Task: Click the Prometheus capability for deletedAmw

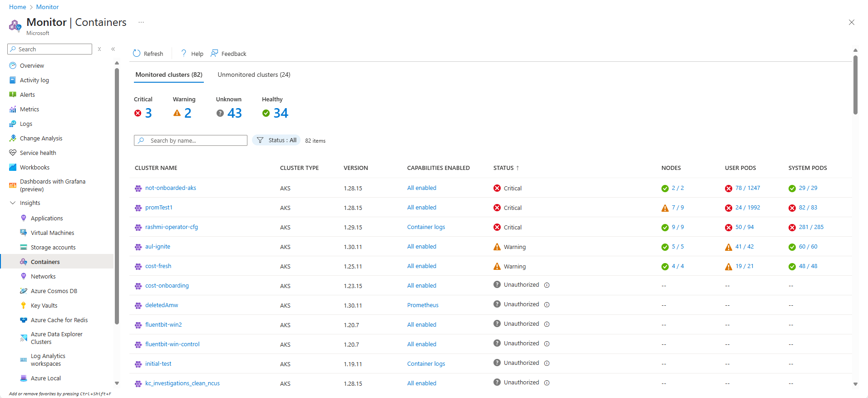Action: (423, 305)
